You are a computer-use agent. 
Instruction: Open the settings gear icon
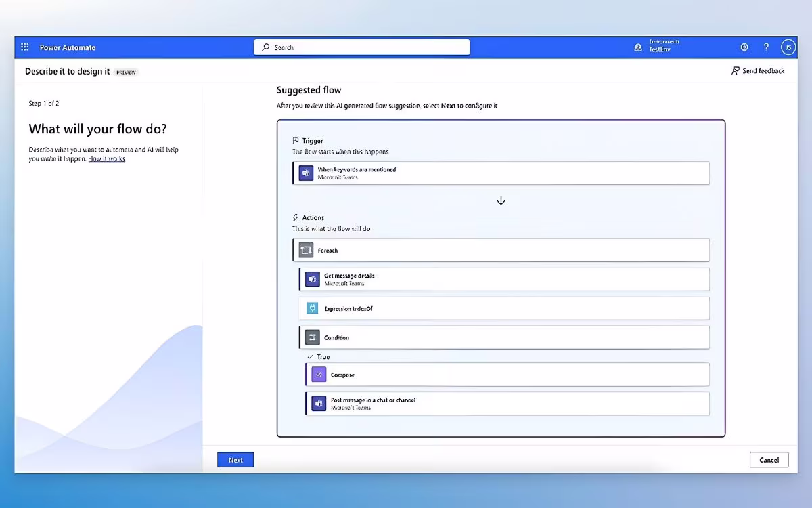(744, 47)
